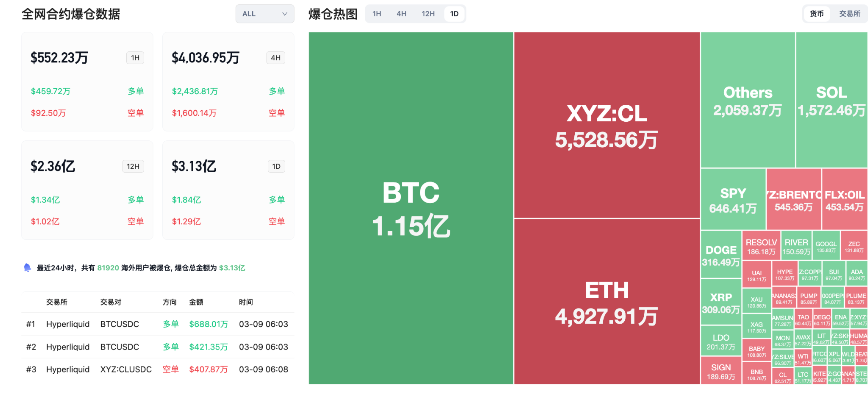
Task: Select the 1D heatmap tab
Action: tap(454, 14)
